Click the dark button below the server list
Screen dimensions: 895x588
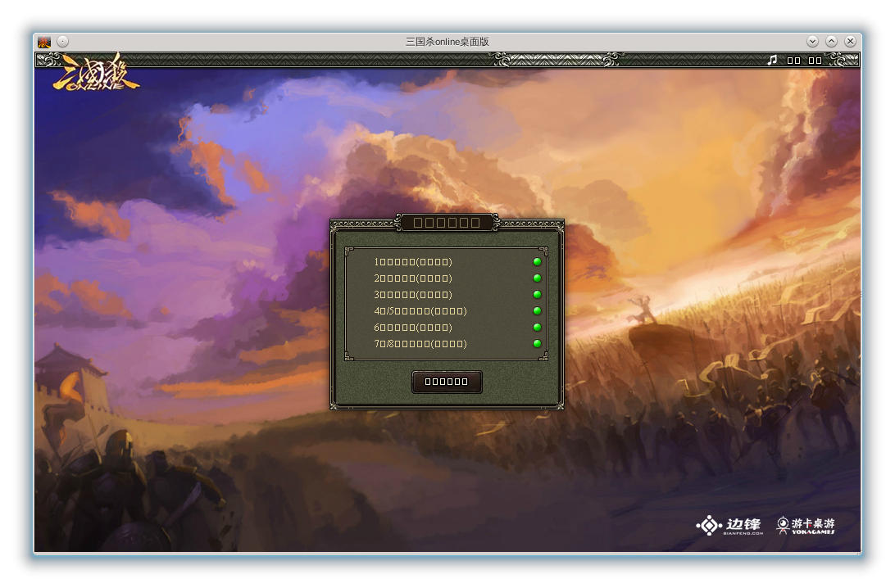coord(447,382)
